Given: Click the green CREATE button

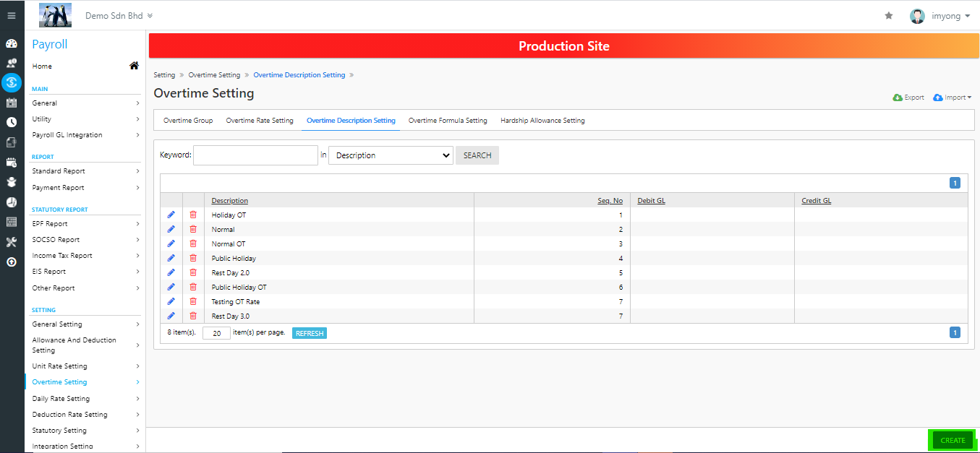Looking at the screenshot, I should pyautogui.click(x=953, y=440).
